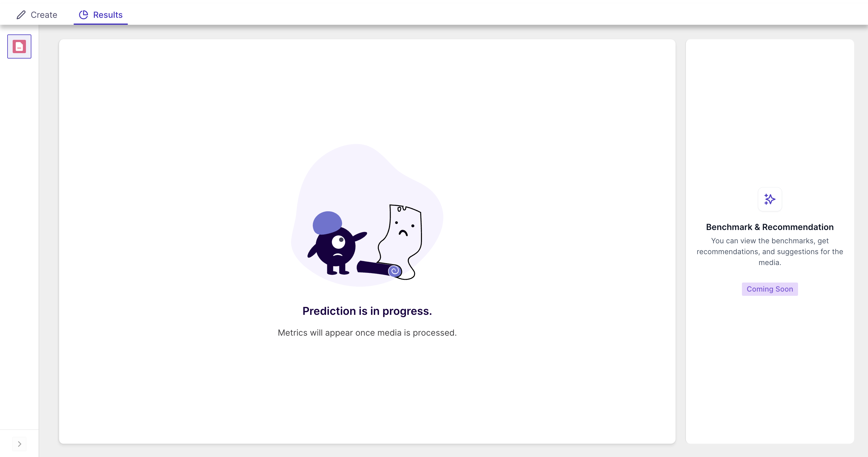Click the Benchmark & Recommendation heading
Screen dimensions: 868x457
click(770, 227)
